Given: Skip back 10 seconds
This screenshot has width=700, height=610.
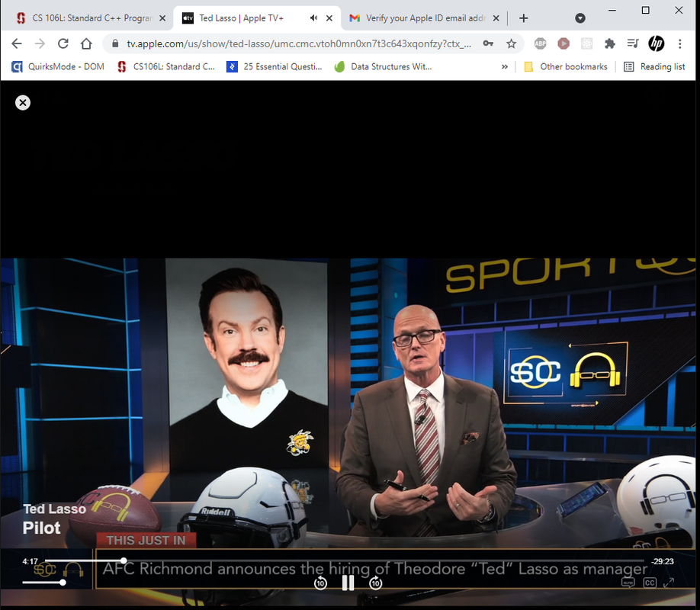Looking at the screenshot, I should pyautogui.click(x=320, y=583).
